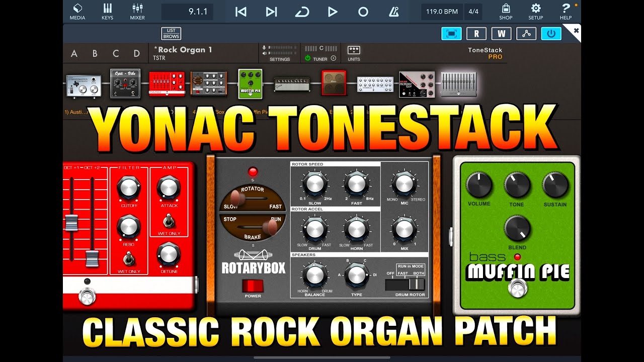Click the Muffin Pie Tone knob

(x=517, y=185)
